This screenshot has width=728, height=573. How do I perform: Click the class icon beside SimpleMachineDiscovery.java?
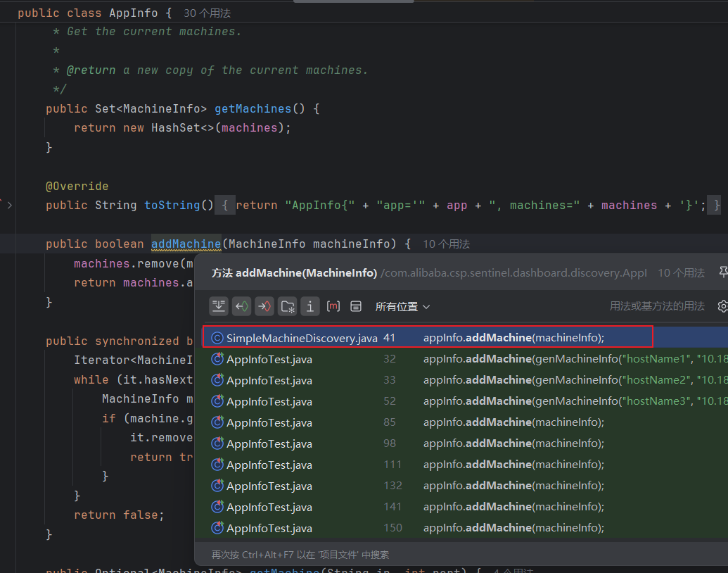point(217,338)
